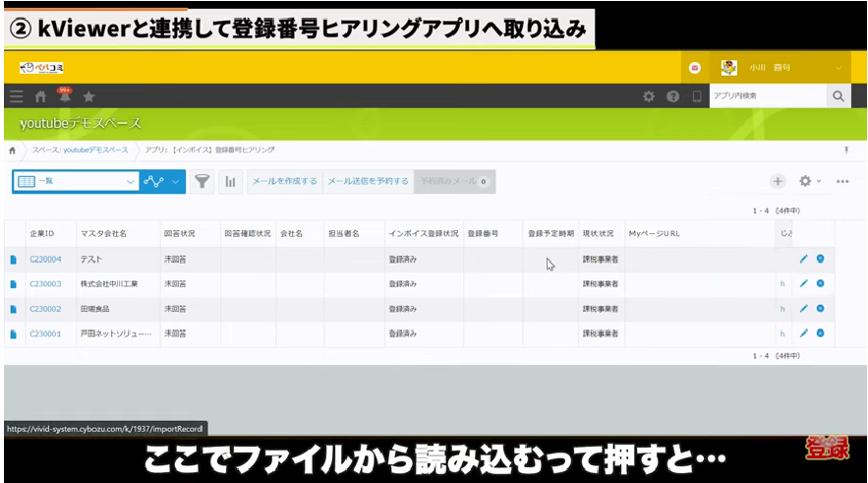Click the pin icon at right of breadcrumb
The height and width of the screenshot is (483, 868).
point(846,151)
